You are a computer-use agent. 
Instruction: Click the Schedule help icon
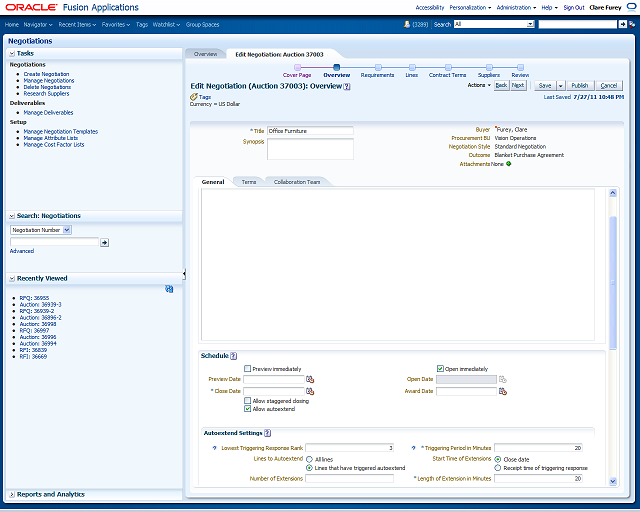click(x=233, y=356)
